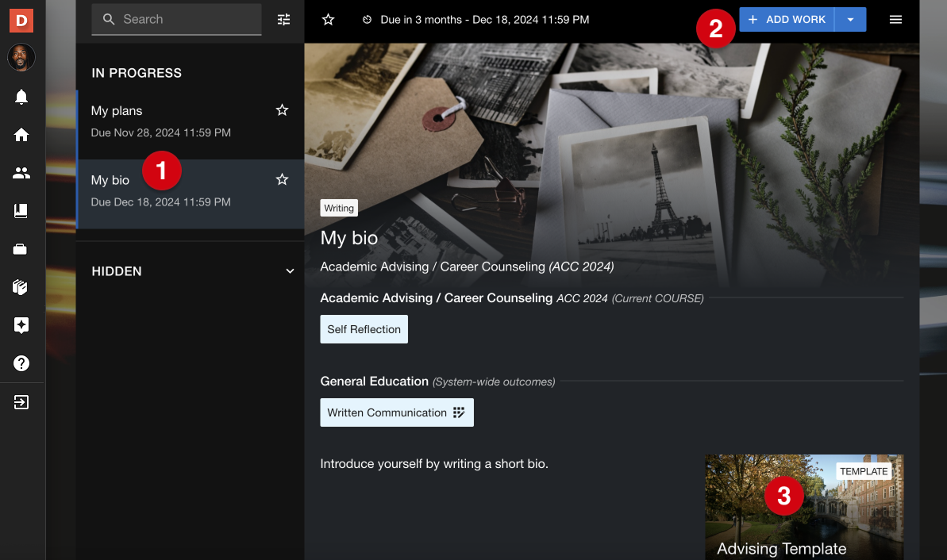Click the IN PROGRESS section heading
The width and height of the screenshot is (947, 560).
[x=137, y=73]
